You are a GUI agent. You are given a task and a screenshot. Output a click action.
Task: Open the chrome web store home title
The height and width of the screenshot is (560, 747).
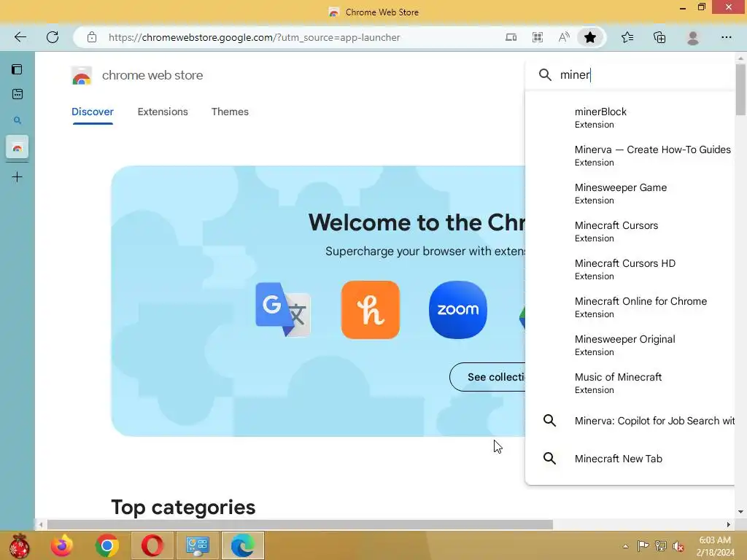(152, 75)
